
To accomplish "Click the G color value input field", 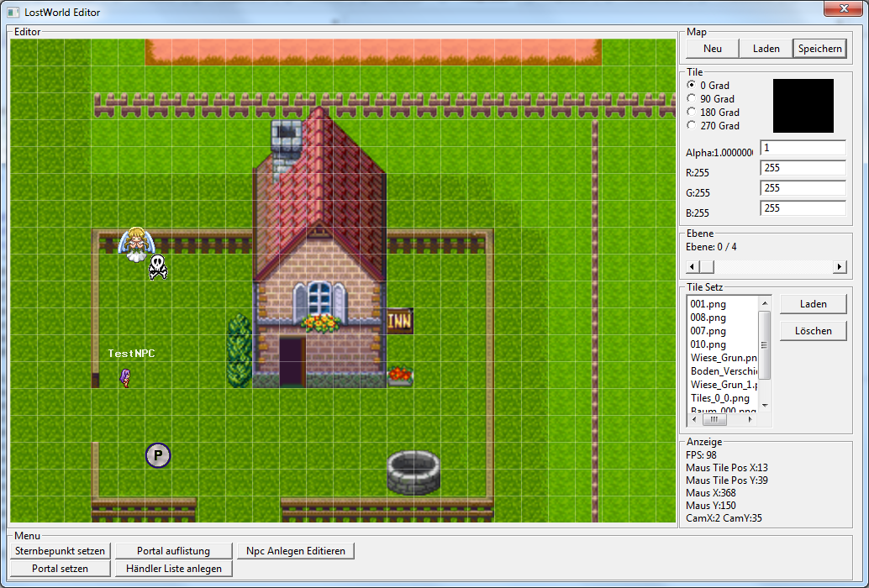I will (x=803, y=188).
